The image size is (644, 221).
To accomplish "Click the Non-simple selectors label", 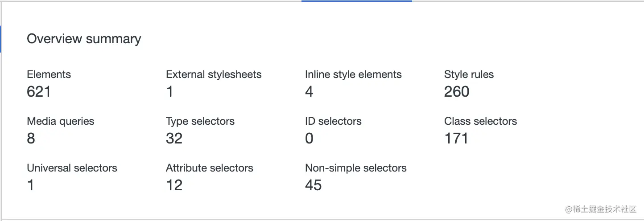I will pyautogui.click(x=356, y=168).
